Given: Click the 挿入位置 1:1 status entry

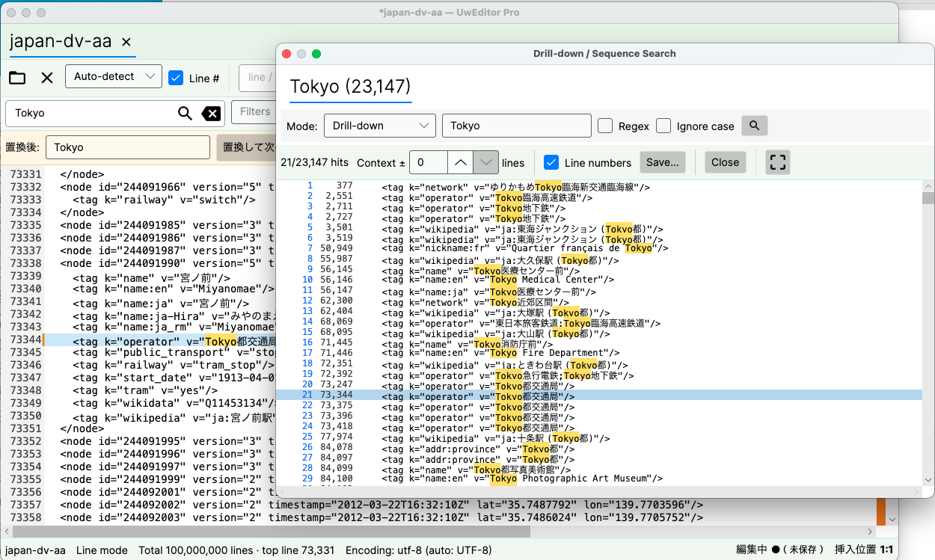Looking at the screenshot, I should pos(865,550).
